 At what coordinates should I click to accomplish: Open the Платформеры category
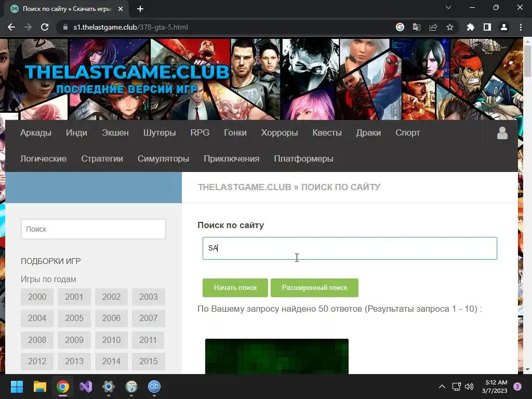point(303,158)
